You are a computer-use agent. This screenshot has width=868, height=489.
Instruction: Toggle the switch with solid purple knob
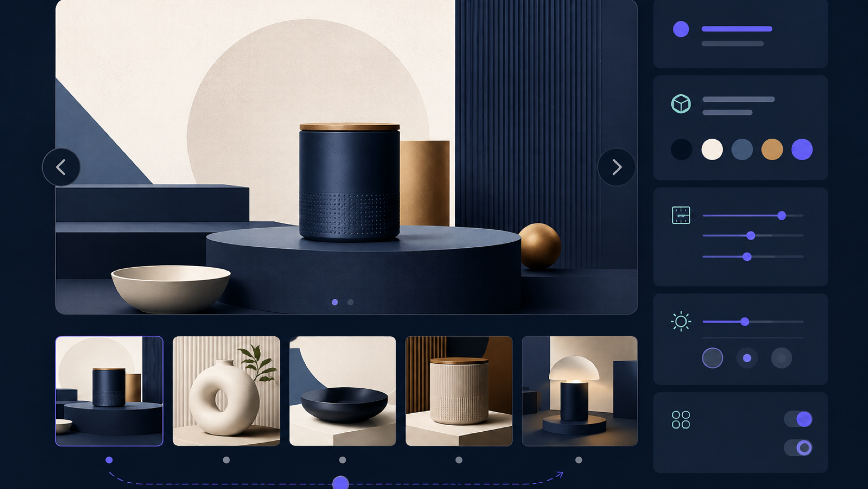(x=798, y=419)
